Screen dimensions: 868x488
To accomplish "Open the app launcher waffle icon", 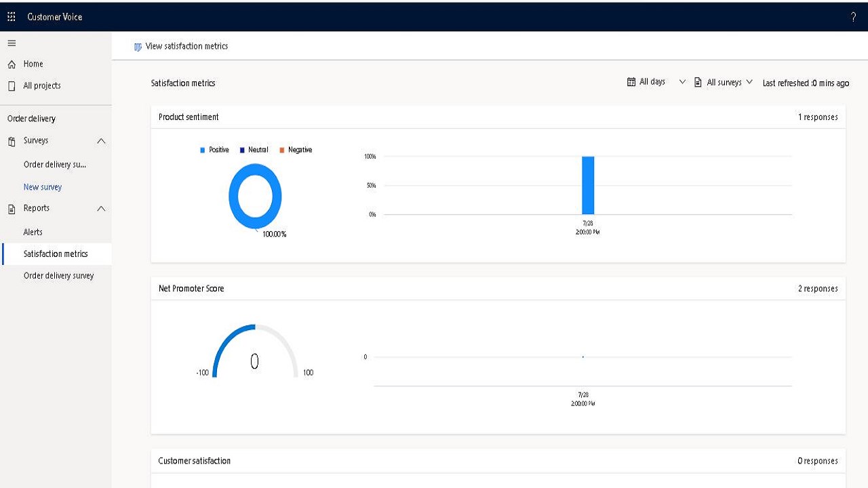I will pyautogui.click(x=11, y=16).
